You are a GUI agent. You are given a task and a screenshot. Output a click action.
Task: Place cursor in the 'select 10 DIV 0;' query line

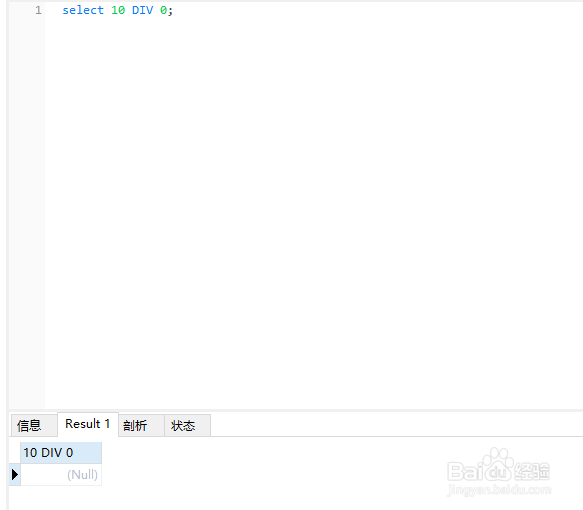[117, 10]
